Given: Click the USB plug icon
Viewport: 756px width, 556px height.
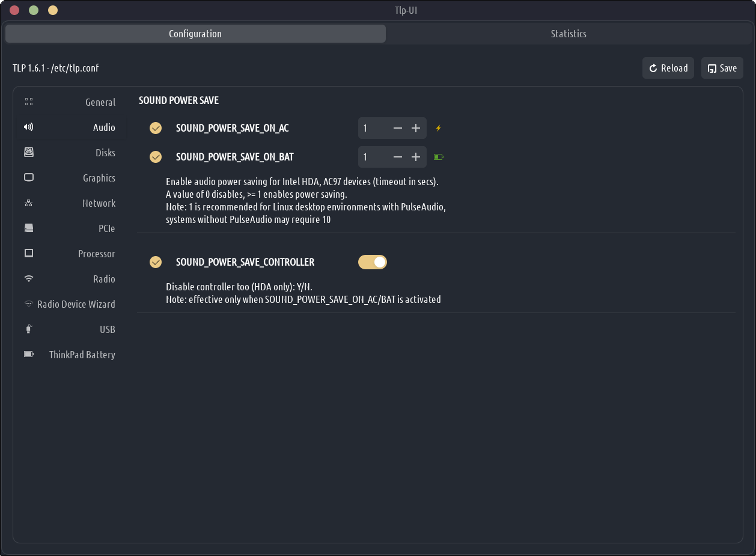Looking at the screenshot, I should point(29,329).
